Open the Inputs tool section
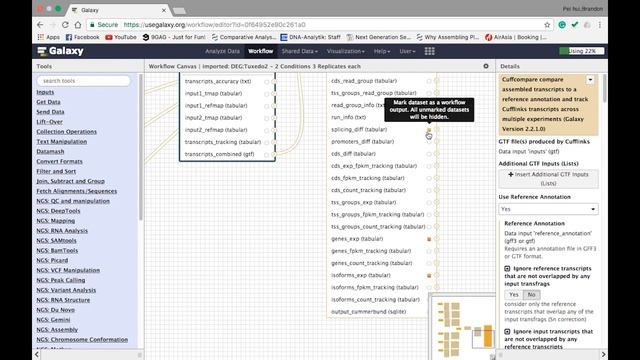The width and height of the screenshot is (640, 360). [x=45, y=92]
